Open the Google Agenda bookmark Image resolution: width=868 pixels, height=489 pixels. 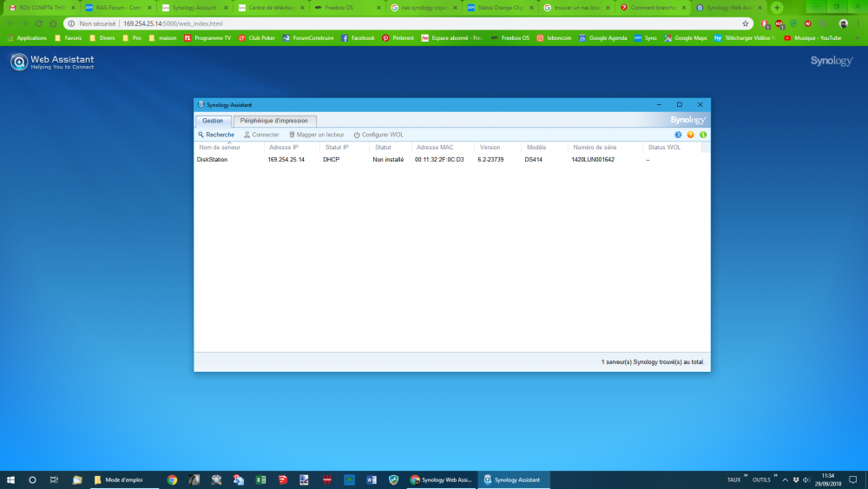click(x=602, y=38)
